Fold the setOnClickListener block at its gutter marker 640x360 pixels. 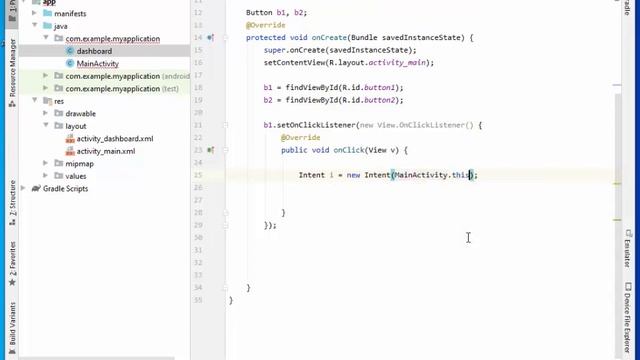(225, 125)
